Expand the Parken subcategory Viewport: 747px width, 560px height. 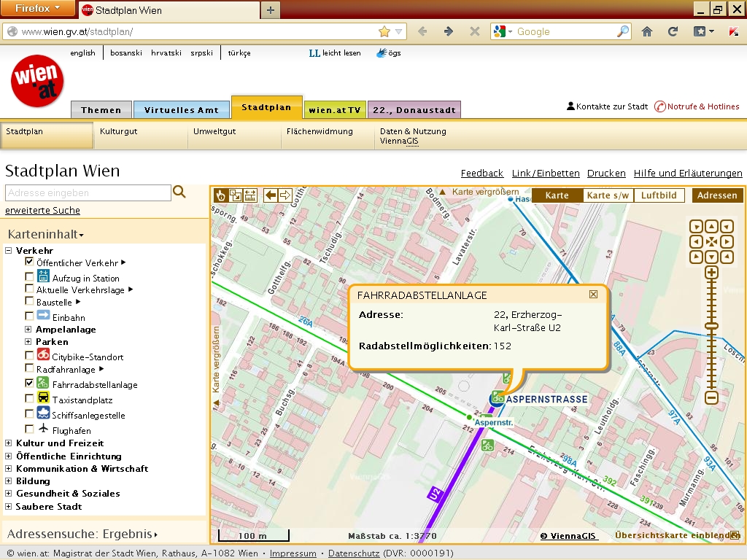click(x=29, y=342)
